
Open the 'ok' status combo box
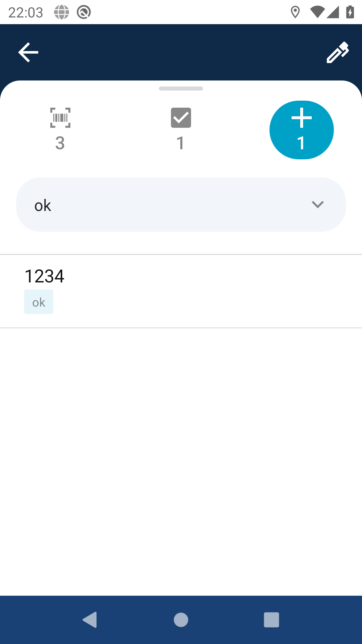[168, 205]
